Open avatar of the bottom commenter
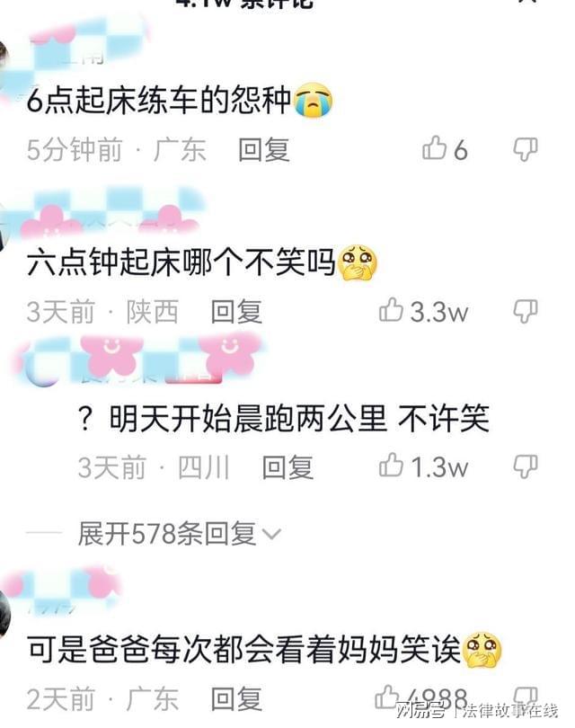575x728 pixels. pyautogui.click(x=4, y=613)
